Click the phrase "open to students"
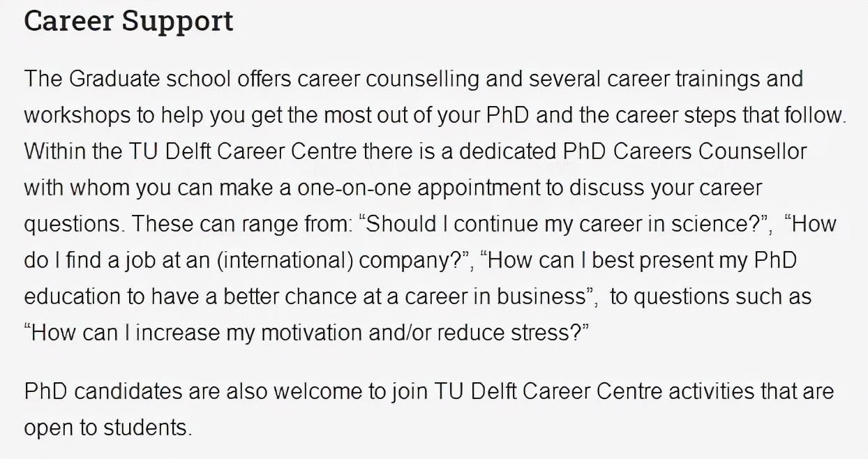This screenshot has width=868, height=459. [106, 427]
